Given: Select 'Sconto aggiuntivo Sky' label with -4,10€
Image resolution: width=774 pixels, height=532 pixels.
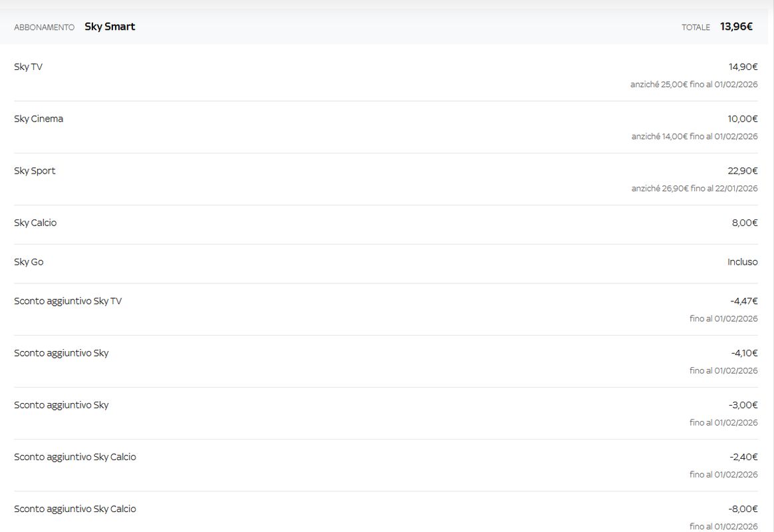Looking at the screenshot, I should tap(61, 353).
